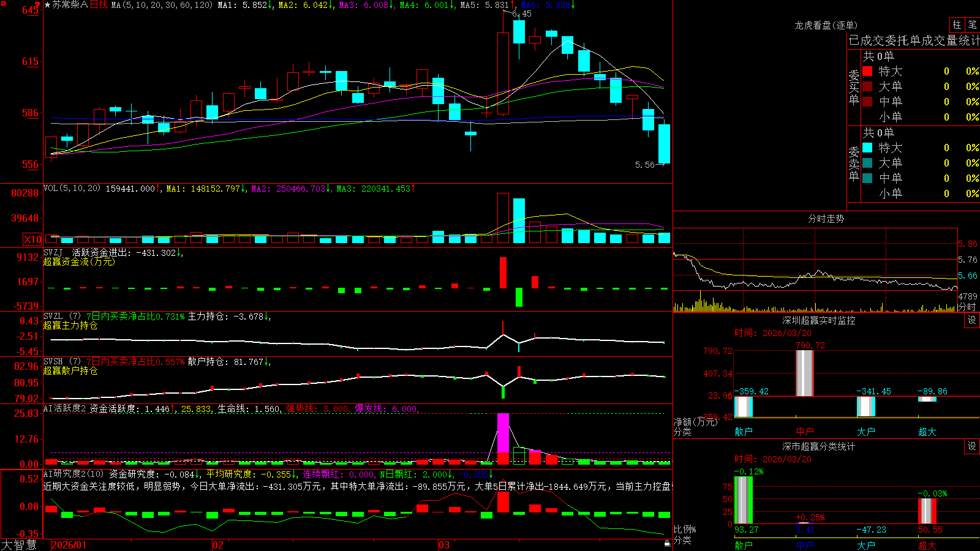Switch order view to 柱 bar mode
The height and width of the screenshot is (551, 980).
957,24
